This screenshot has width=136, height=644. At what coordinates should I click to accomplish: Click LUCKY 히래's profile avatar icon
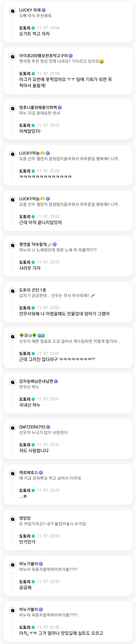[x=12, y=11]
